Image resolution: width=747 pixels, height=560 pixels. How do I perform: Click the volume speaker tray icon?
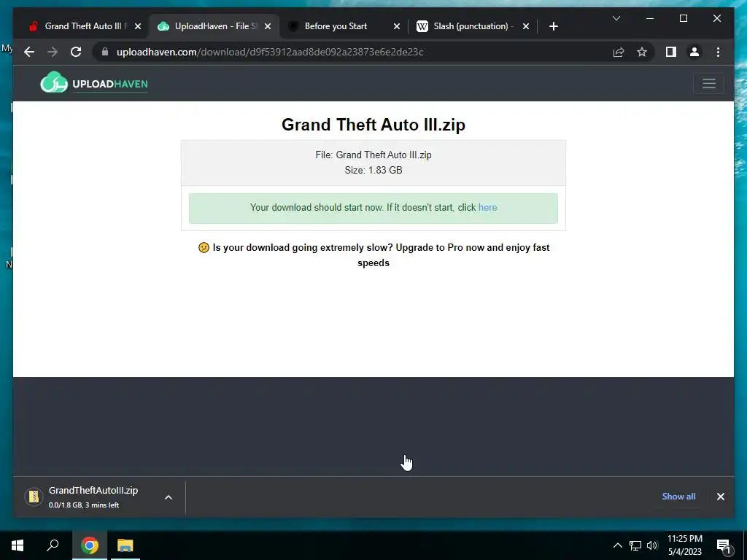[652, 545]
